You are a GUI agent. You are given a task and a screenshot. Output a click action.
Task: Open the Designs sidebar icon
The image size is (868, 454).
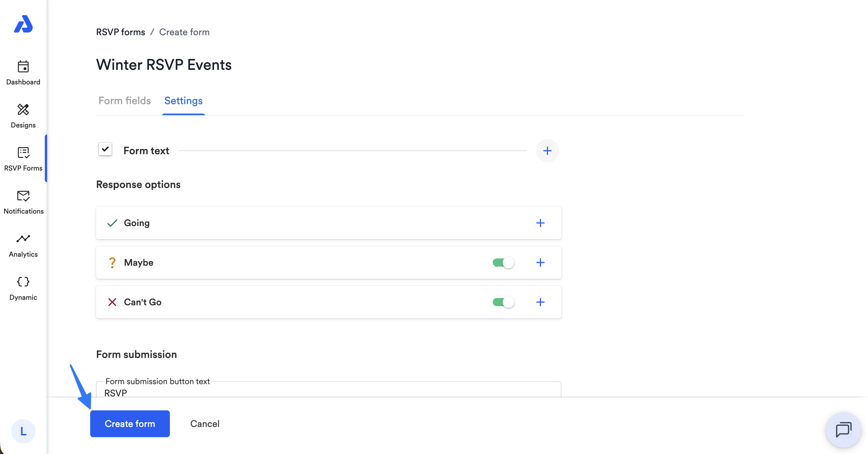[23, 109]
